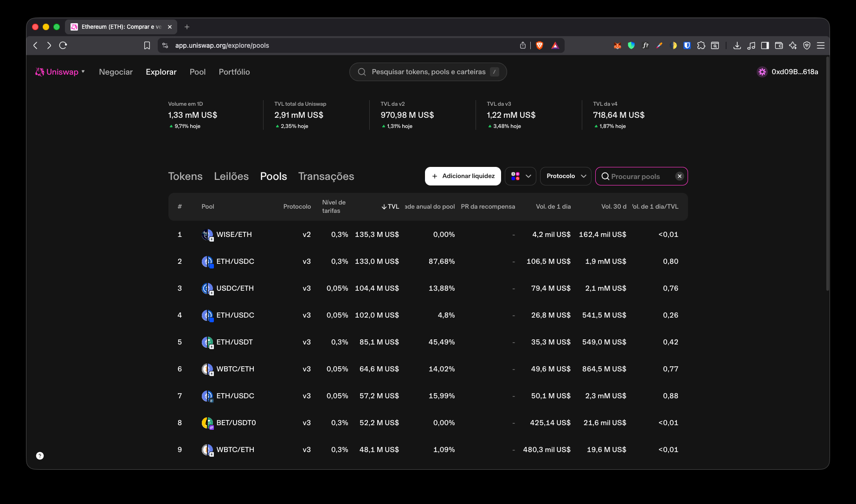Open site settings icon in address bar

[165, 45]
